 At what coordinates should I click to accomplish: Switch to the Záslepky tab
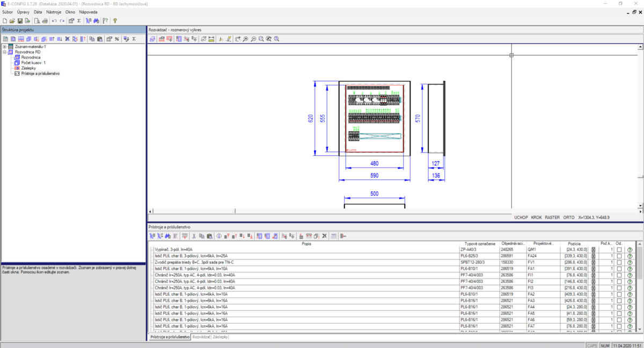[x=221, y=337]
